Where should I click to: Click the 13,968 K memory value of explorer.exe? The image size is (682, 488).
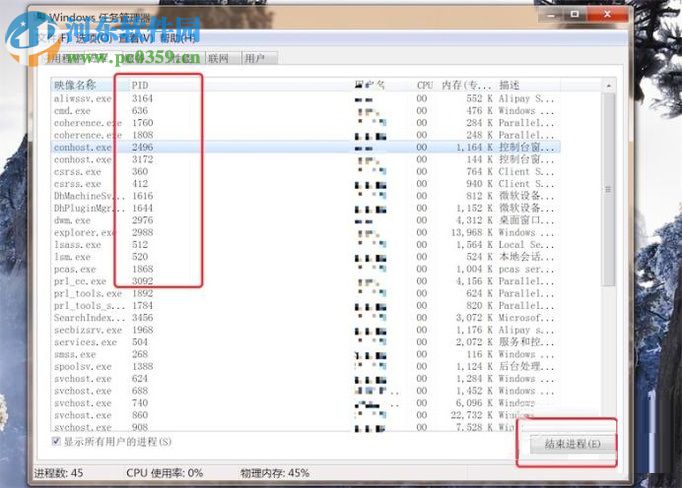click(471, 232)
